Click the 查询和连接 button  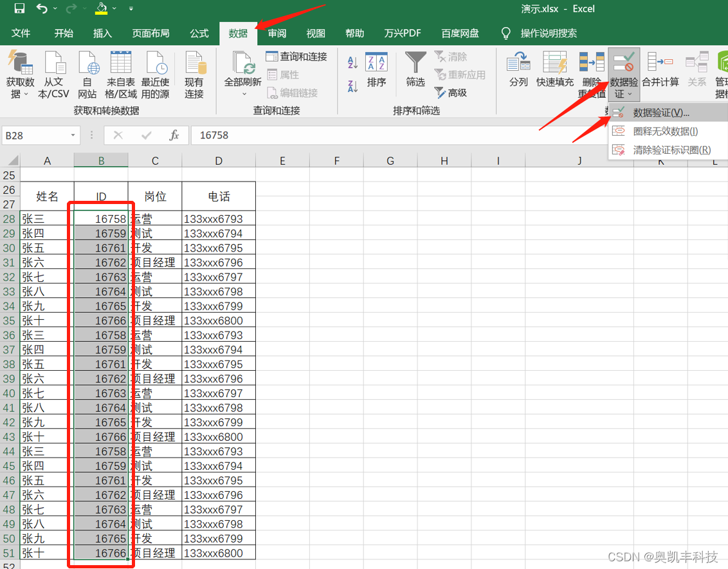pyautogui.click(x=296, y=57)
